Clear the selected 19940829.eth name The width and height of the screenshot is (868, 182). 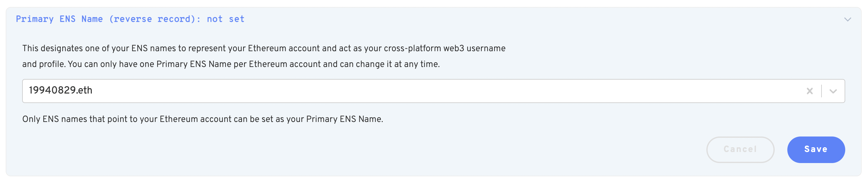coord(810,91)
